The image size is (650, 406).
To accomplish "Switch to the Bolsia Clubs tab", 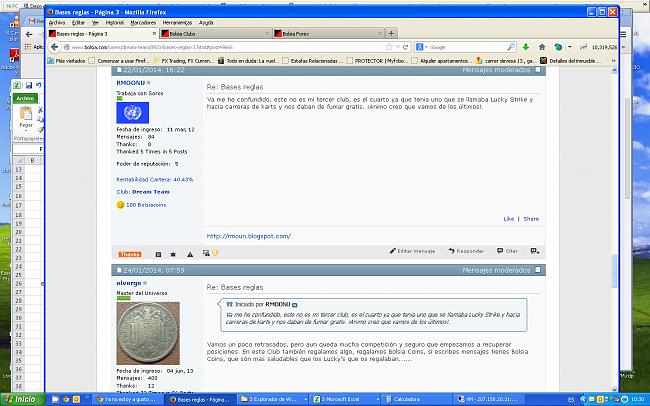I will point(216,34).
